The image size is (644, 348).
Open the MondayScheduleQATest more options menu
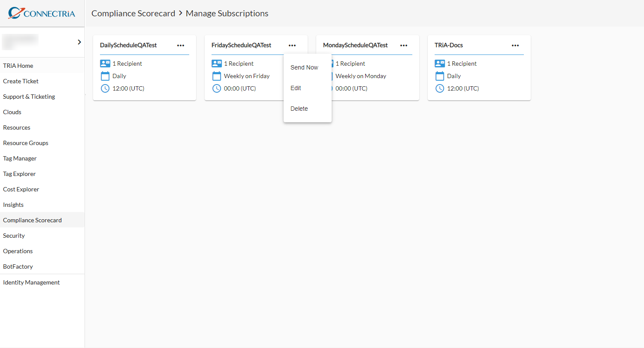(x=404, y=45)
